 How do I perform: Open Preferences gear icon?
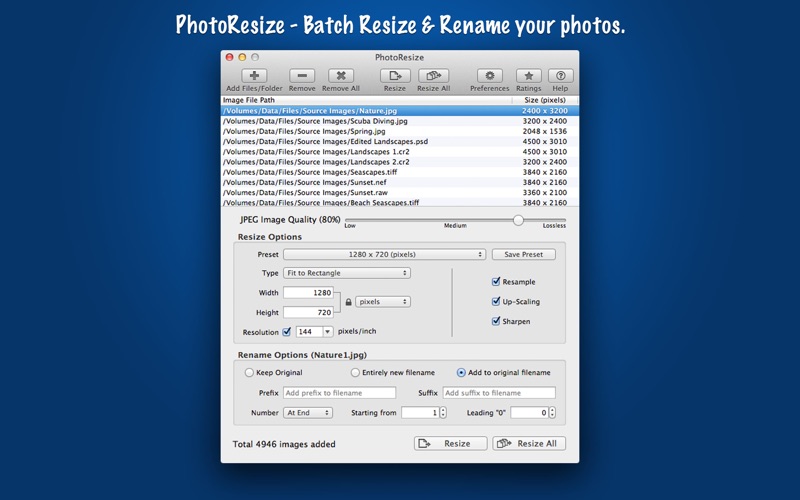point(490,76)
